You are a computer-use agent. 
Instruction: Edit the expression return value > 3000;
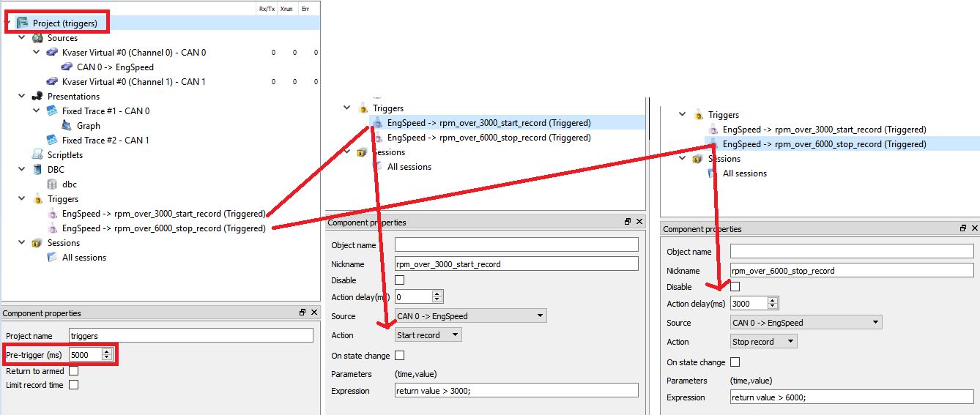pos(516,391)
